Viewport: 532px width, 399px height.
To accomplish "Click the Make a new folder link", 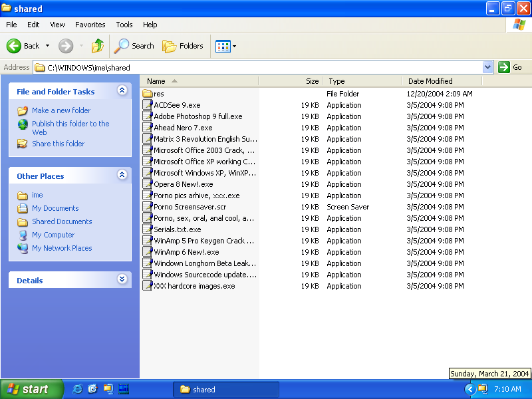I will coord(61,110).
